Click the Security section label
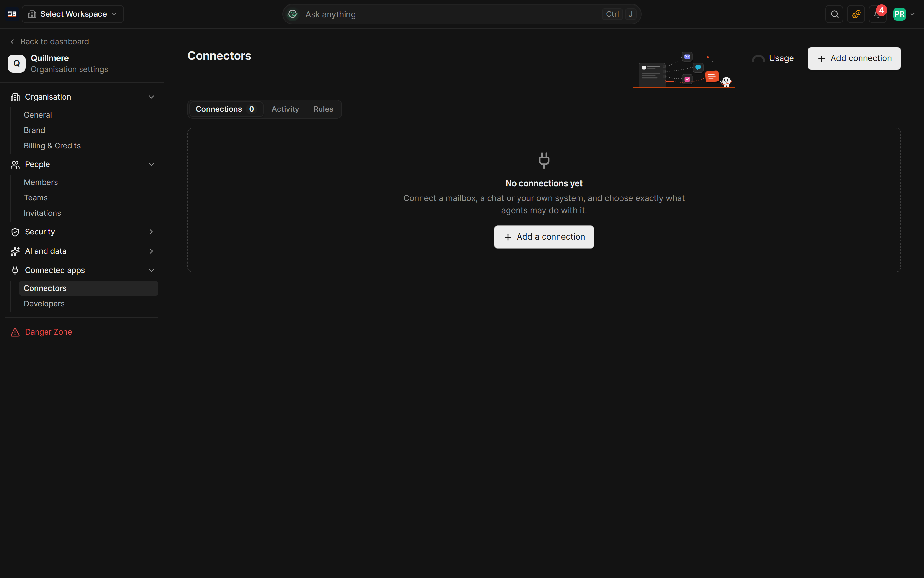This screenshot has height=578, width=924. [x=40, y=232]
